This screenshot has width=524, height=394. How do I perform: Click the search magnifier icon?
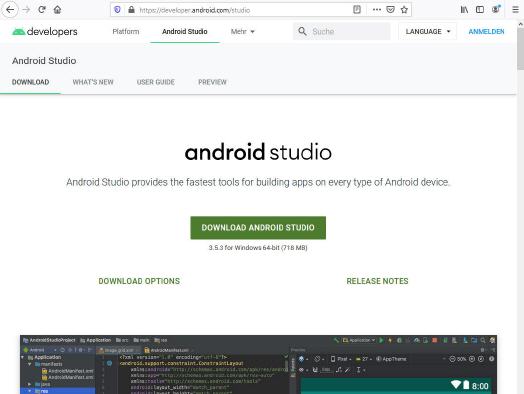302,31
